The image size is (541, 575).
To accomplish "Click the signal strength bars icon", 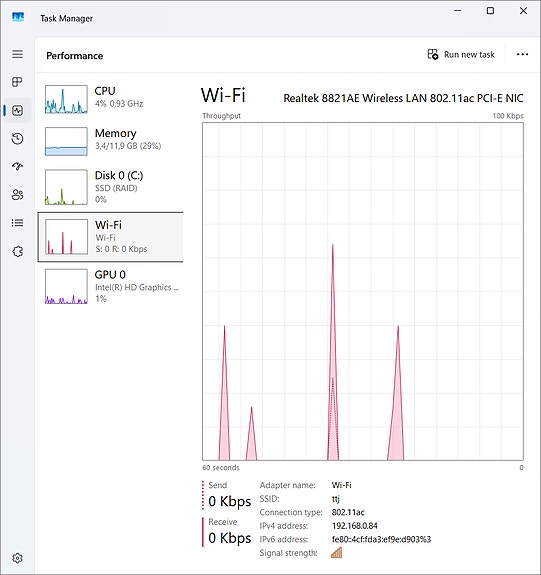I will coord(336,552).
